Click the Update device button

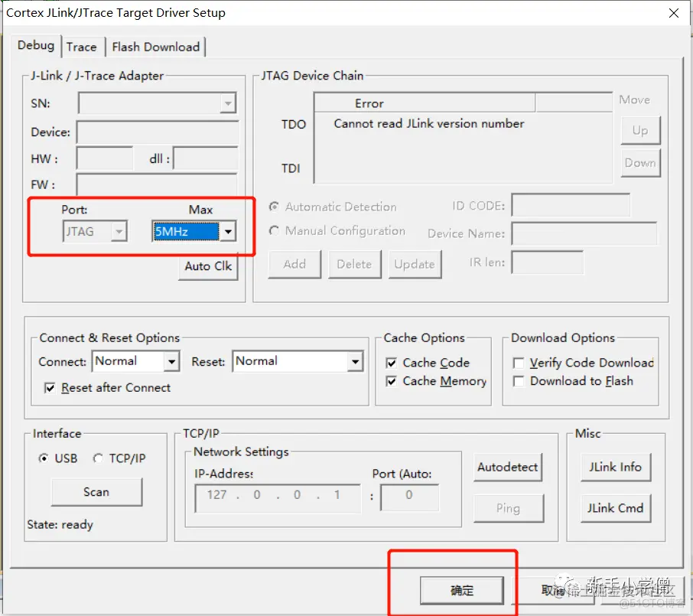(415, 265)
